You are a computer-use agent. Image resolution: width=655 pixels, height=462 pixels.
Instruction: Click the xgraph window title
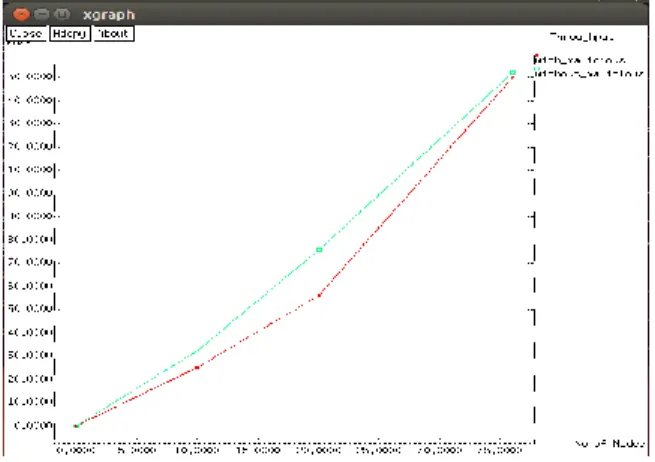pos(109,15)
